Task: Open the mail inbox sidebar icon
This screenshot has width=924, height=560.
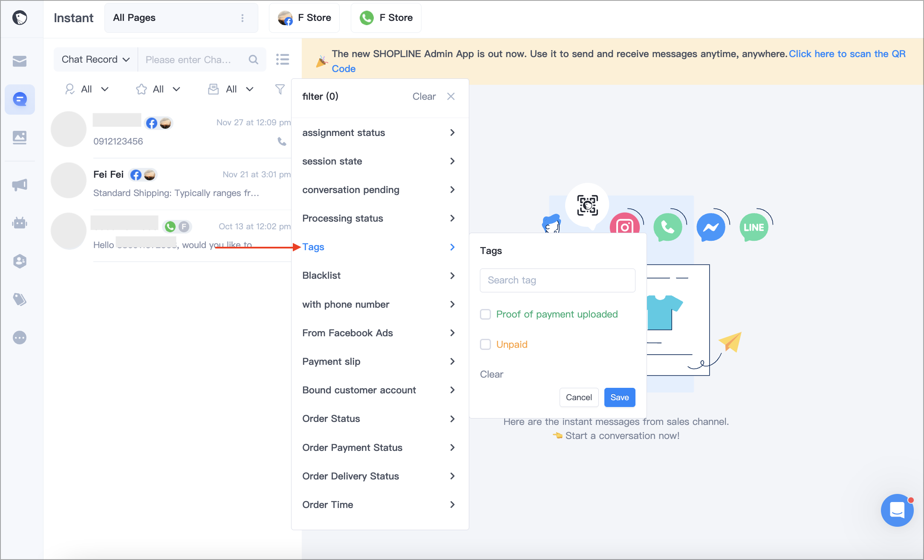Action: pos(20,61)
